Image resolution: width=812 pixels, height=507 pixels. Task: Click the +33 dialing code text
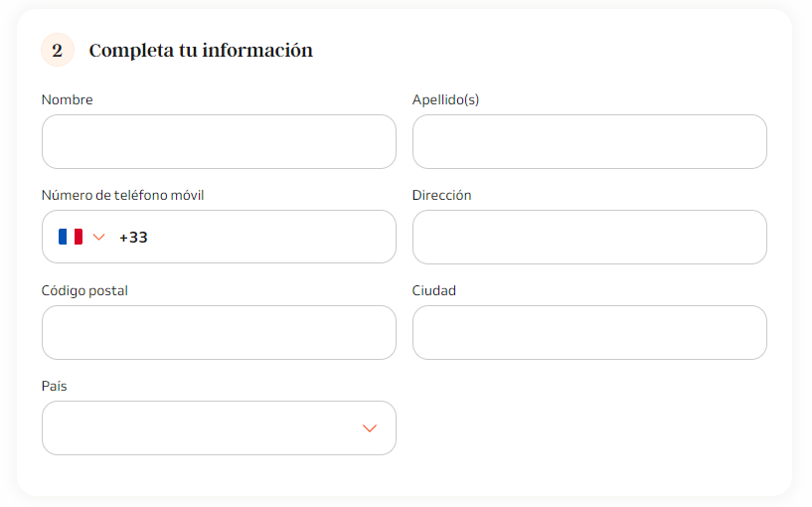133,238
